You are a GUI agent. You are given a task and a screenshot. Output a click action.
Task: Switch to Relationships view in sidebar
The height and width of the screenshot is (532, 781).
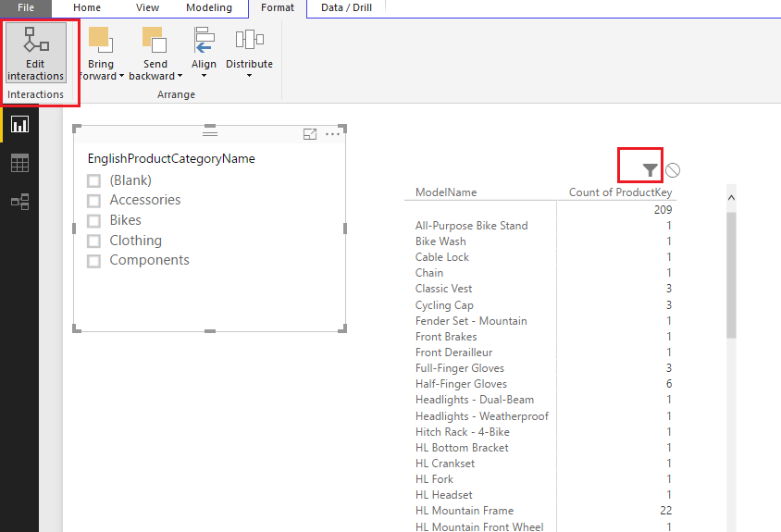tap(20, 202)
